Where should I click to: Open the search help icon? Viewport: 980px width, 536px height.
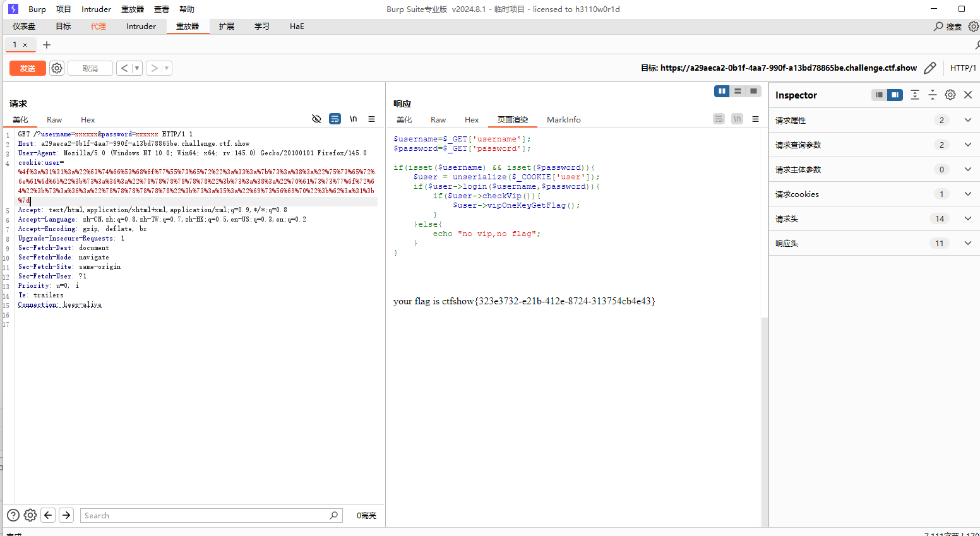(13, 515)
